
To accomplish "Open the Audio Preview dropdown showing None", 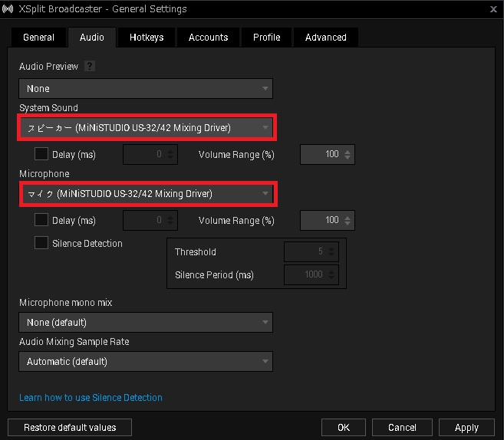I will (x=146, y=88).
